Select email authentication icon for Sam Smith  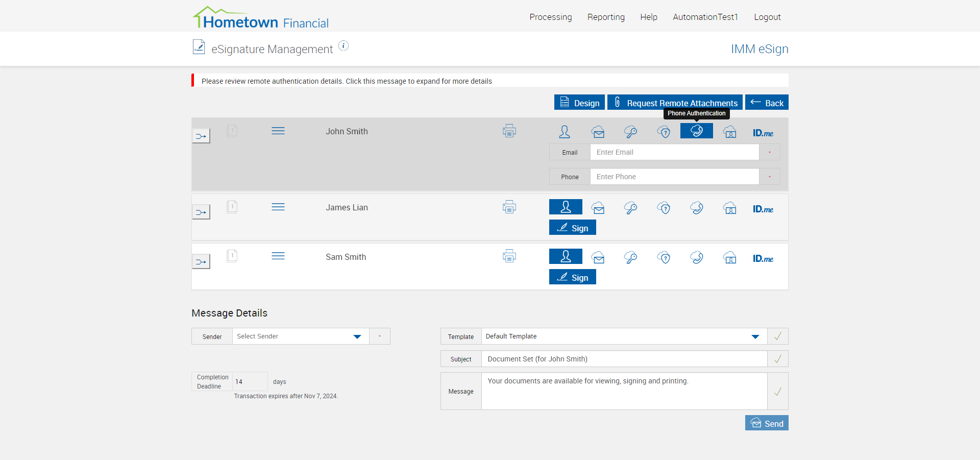pyautogui.click(x=598, y=258)
